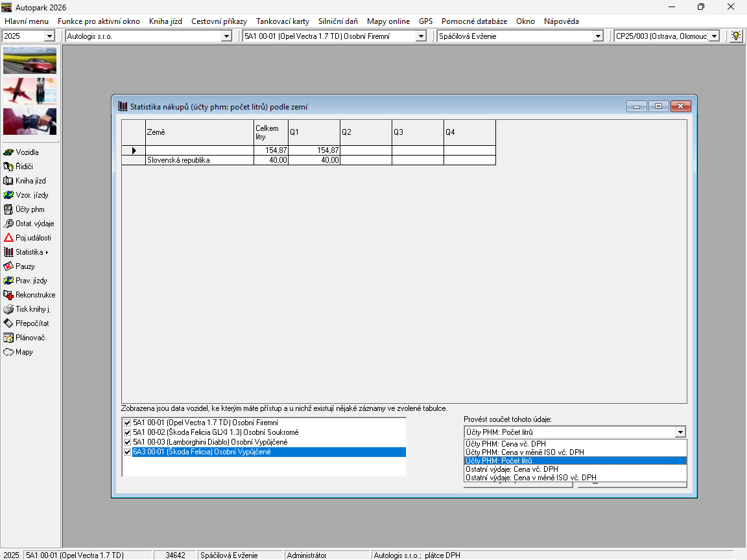This screenshot has height=560, width=747.
Task: Choose 'Ostatní výdaje: Cena vč. DPH' option
Action: click(511, 469)
